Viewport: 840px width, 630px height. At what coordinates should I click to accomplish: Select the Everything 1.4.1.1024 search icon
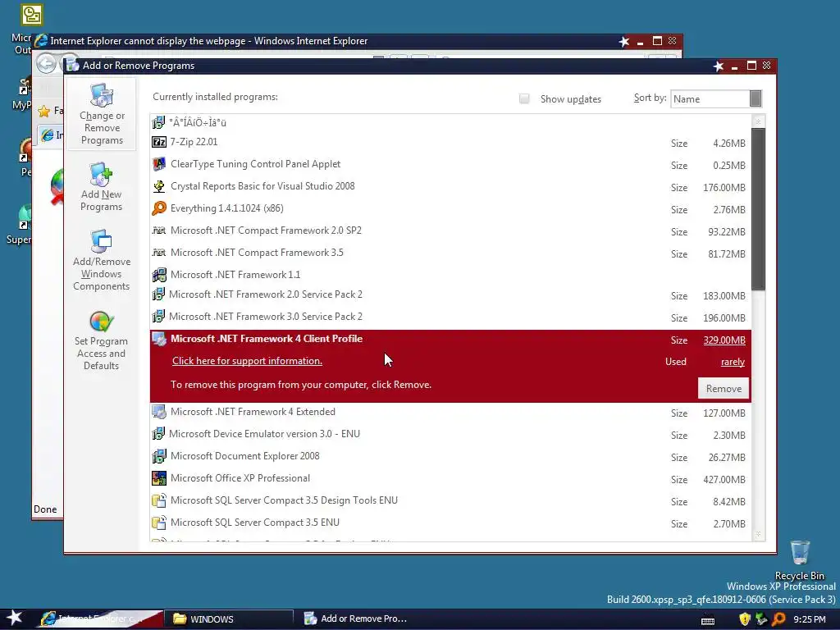pos(159,208)
